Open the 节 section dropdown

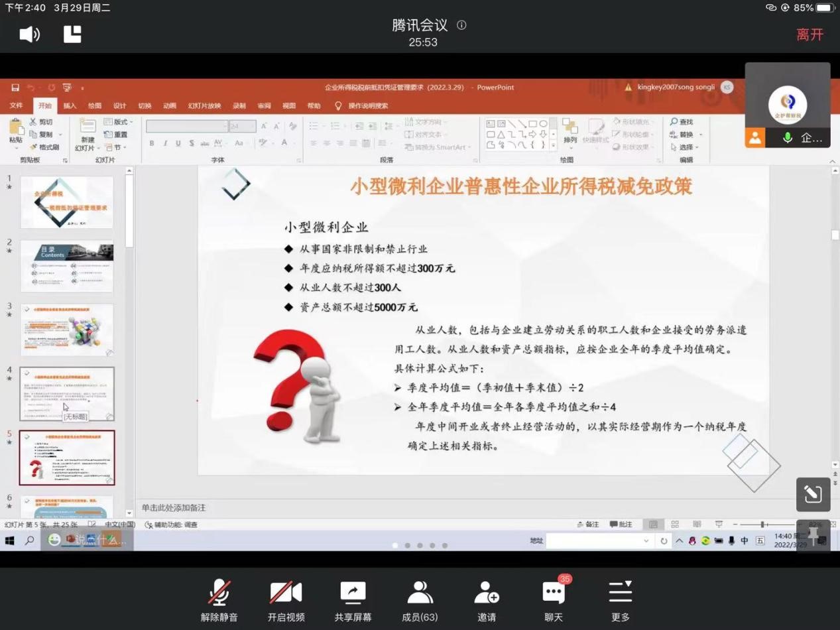click(115, 147)
